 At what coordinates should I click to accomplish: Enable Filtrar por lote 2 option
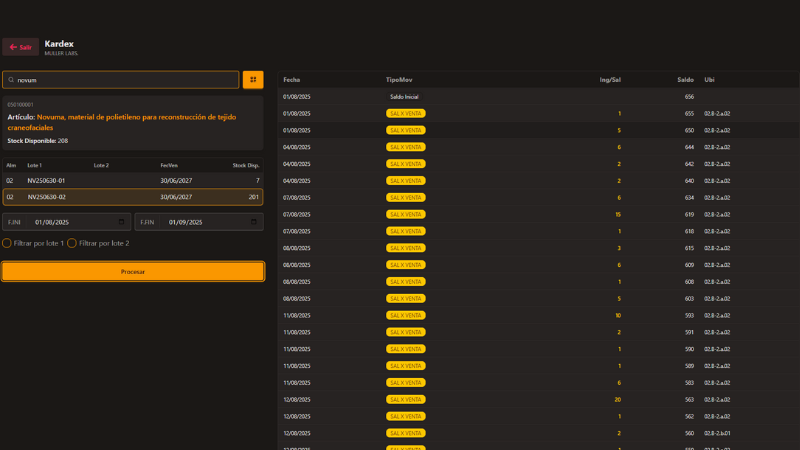point(72,243)
